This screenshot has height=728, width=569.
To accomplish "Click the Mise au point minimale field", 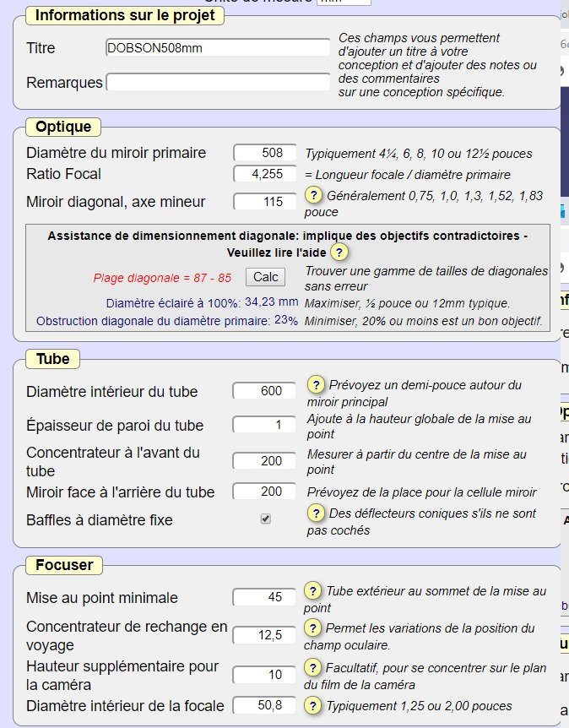I will pos(264,597).
